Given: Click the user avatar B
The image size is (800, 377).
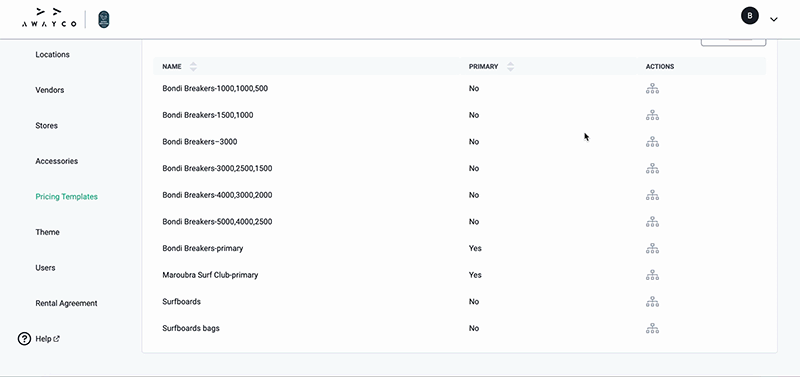Looking at the screenshot, I should 749,16.
